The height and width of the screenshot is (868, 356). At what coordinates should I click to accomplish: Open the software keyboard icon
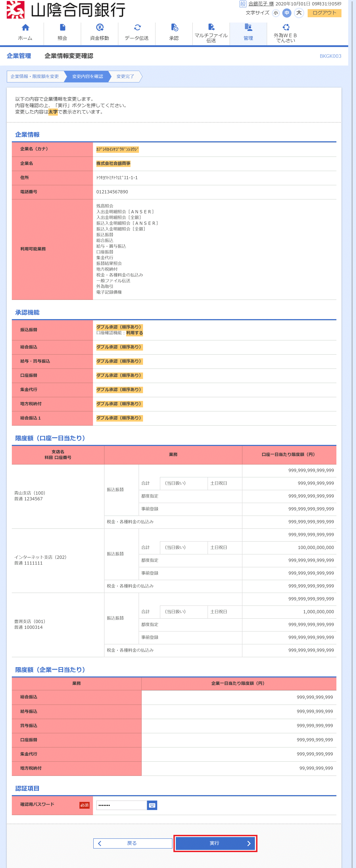pyautogui.click(x=152, y=805)
